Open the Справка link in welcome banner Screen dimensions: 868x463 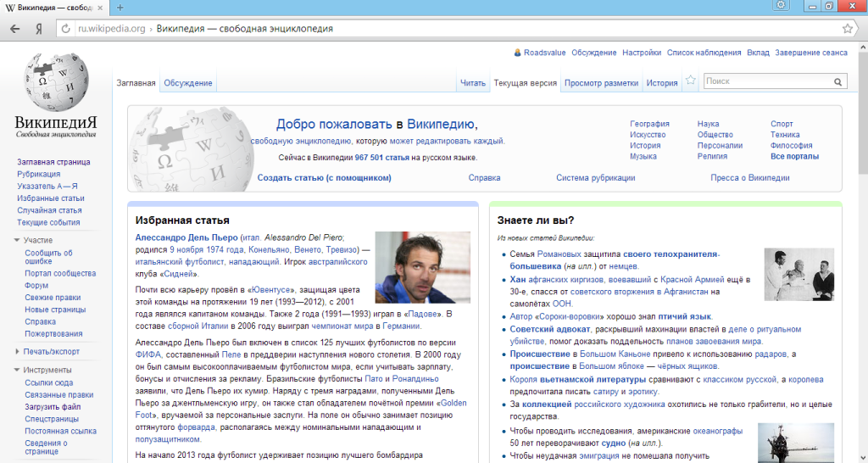click(x=484, y=178)
